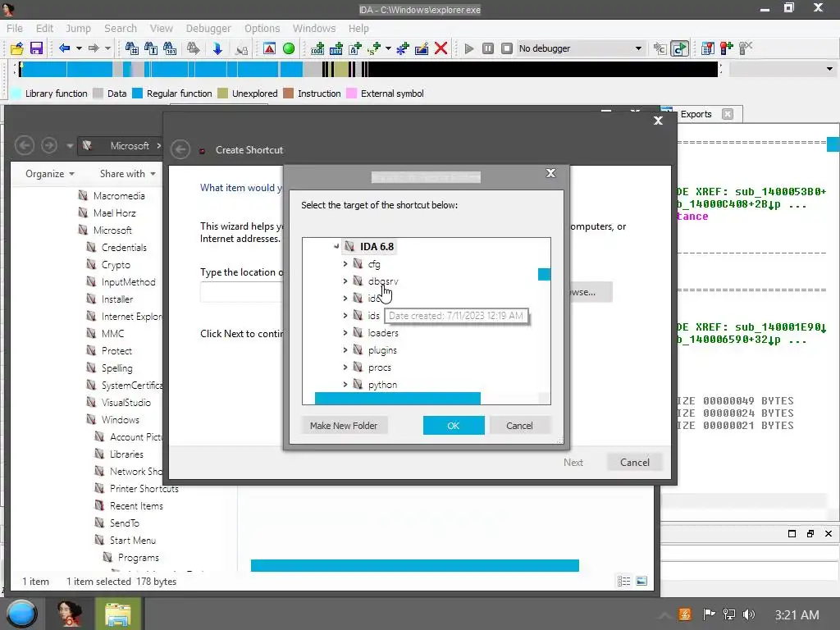The image size is (840, 630).
Task: Cancel the browse folder dialog
Action: [519, 426]
